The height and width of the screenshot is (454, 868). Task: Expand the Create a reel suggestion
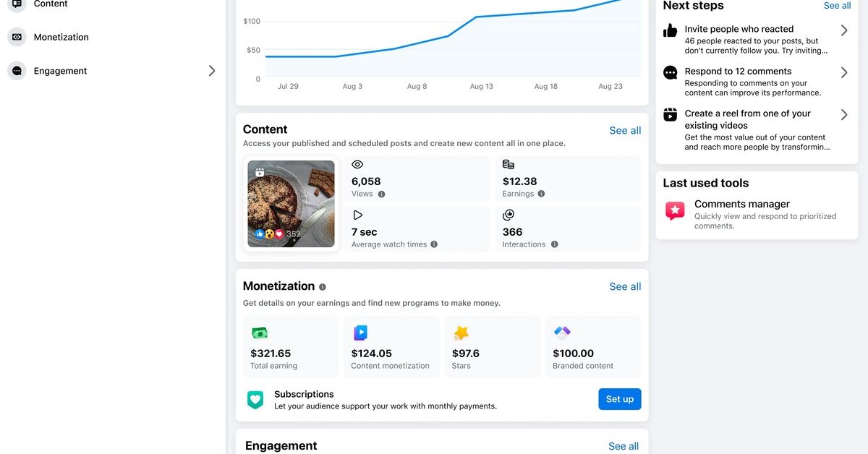pos(843,114)
